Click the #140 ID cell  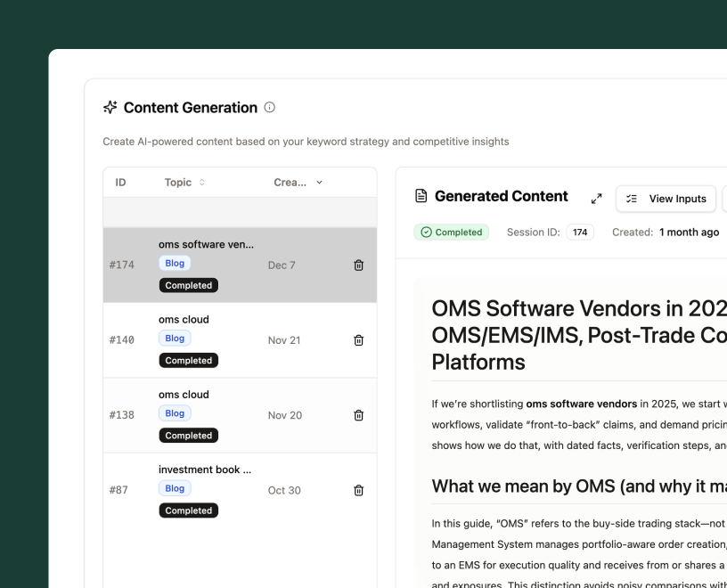coord(121,340)
